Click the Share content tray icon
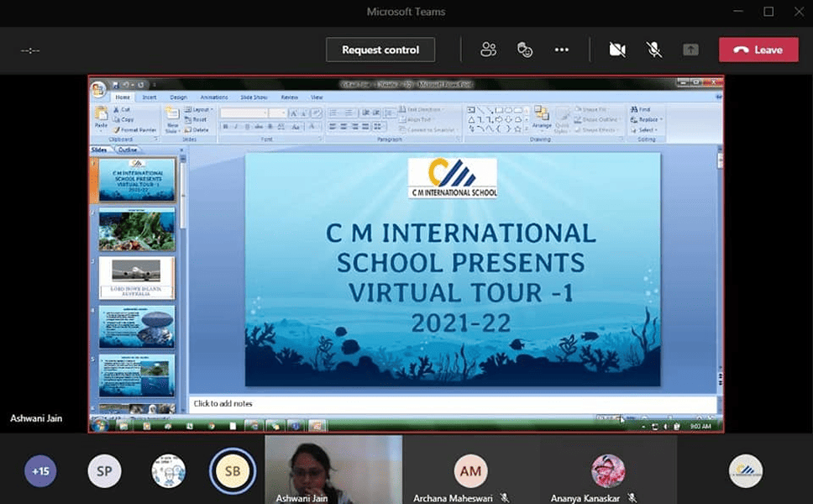Screen dimensions: 813x504 690,50
